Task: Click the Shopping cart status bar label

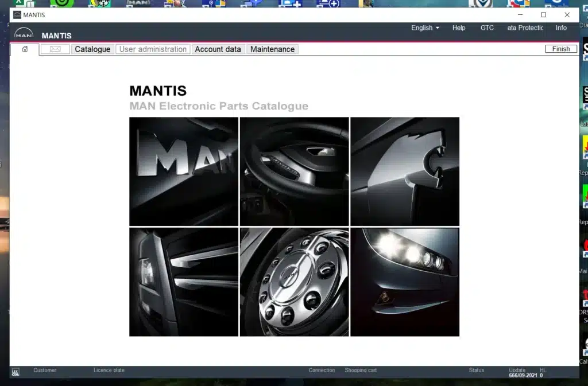Action: 361,370
